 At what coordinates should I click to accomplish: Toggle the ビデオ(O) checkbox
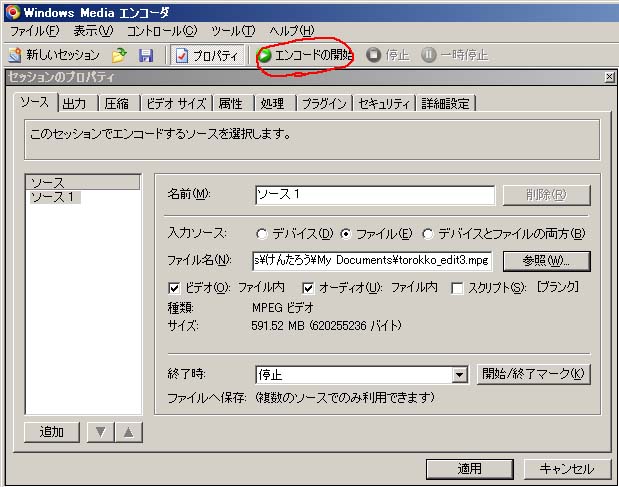point(174,288)
